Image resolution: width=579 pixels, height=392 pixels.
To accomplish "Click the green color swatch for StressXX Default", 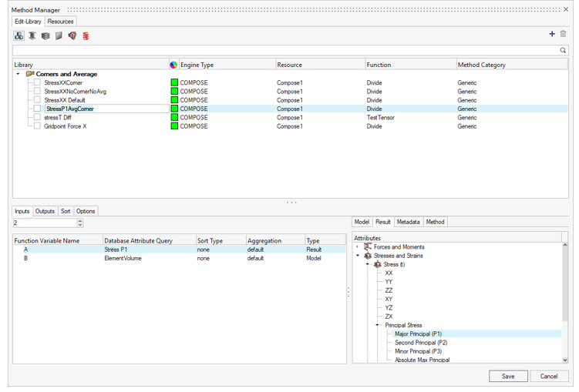I will [174, 100].
